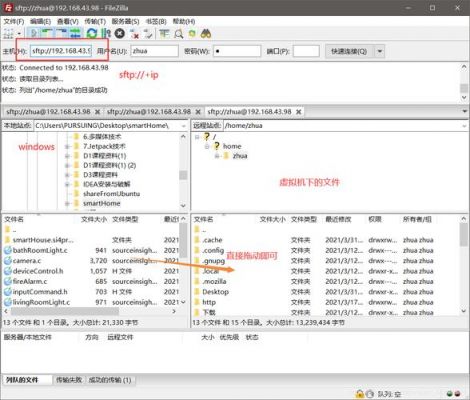Toggle the remote directory tree icon
Image resolution: width=470 pixels, height=400 pixels.
62,33
